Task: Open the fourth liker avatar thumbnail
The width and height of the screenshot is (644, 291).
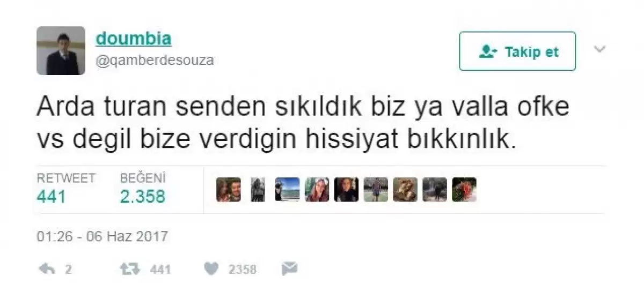Action: (x=317, y=190)
